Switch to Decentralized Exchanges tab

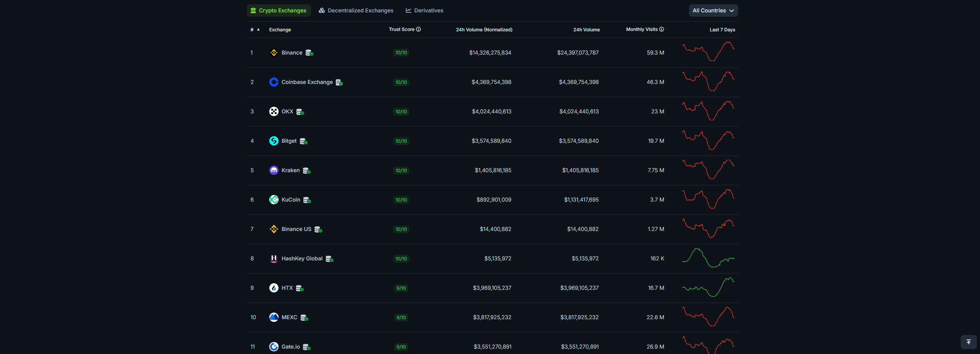pos(356,10)
